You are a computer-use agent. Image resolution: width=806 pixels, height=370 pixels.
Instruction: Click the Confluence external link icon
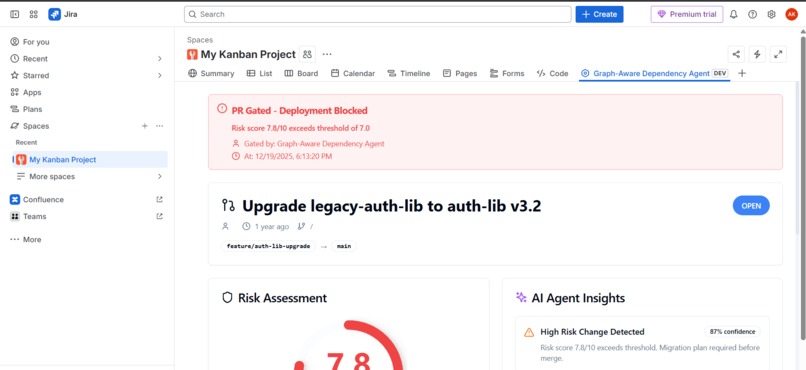click(x=159, y=199)
